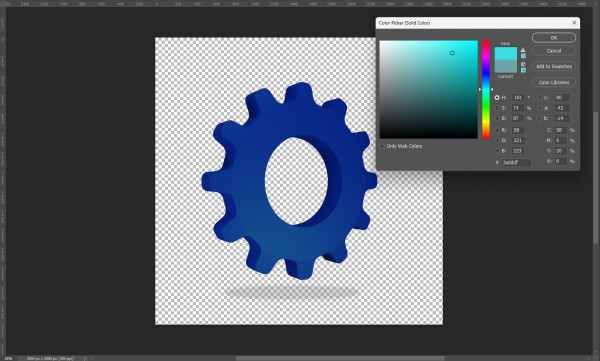Close the Color Picker dialog window
Image resolution: width=600 pixels, height=361 pixels.
[x=574, y=23]
